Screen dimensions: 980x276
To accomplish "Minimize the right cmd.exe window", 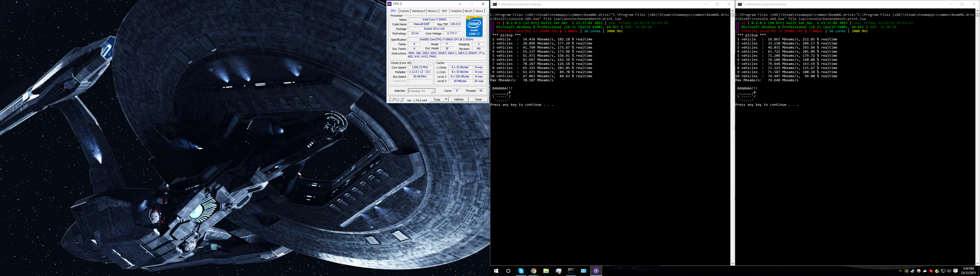I will click(950, 4).
